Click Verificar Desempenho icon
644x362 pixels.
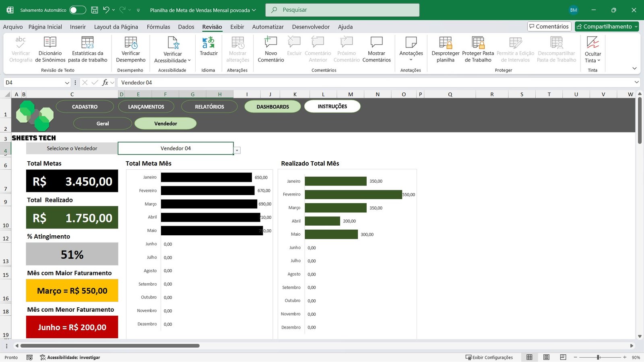[131, 42]
